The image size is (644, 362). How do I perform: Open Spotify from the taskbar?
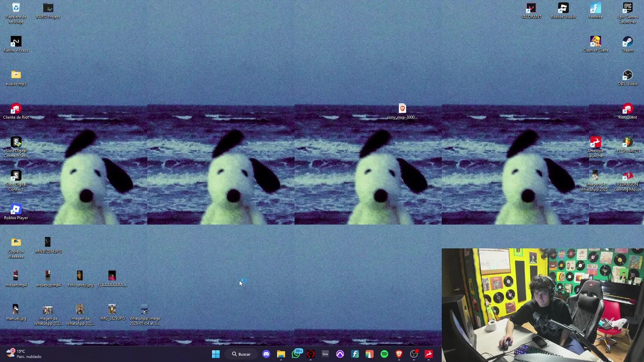pyautogui.click(x=384, y=354)
